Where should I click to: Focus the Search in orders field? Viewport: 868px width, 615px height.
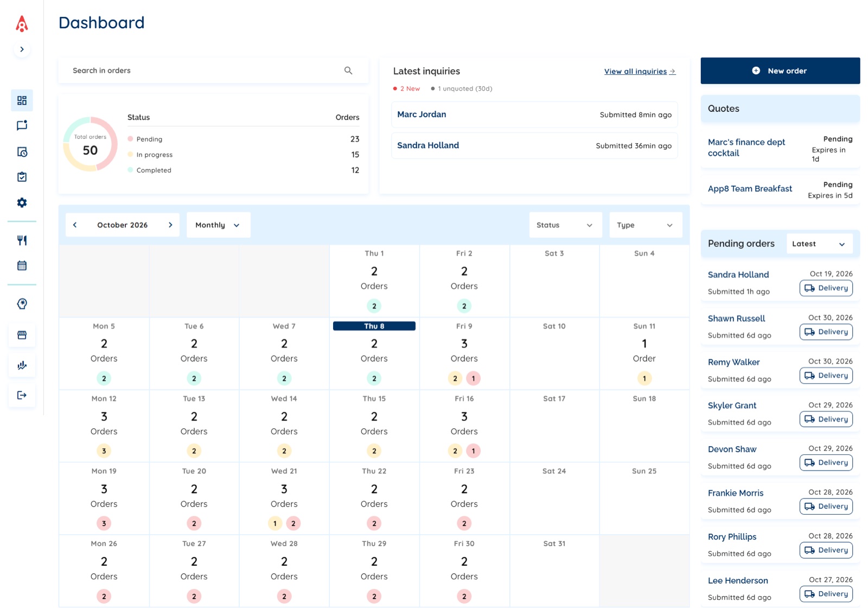(x=213, y=71)
